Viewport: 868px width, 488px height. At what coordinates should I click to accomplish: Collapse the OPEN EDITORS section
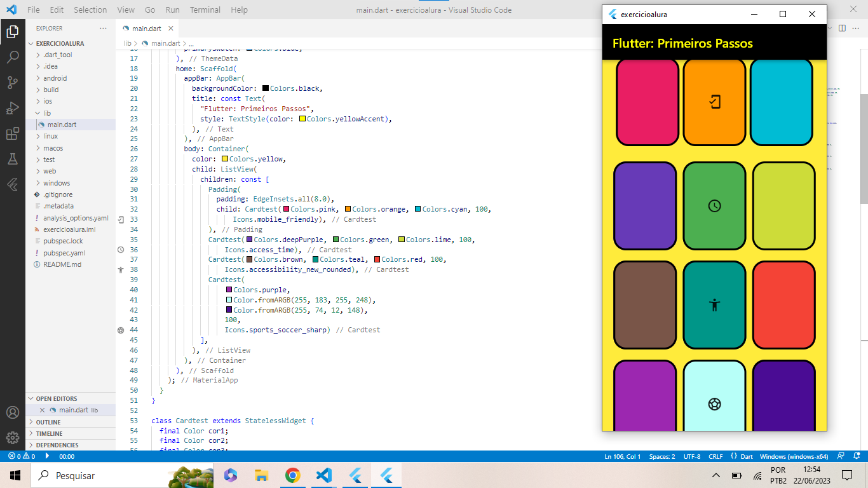click(71, 399)
